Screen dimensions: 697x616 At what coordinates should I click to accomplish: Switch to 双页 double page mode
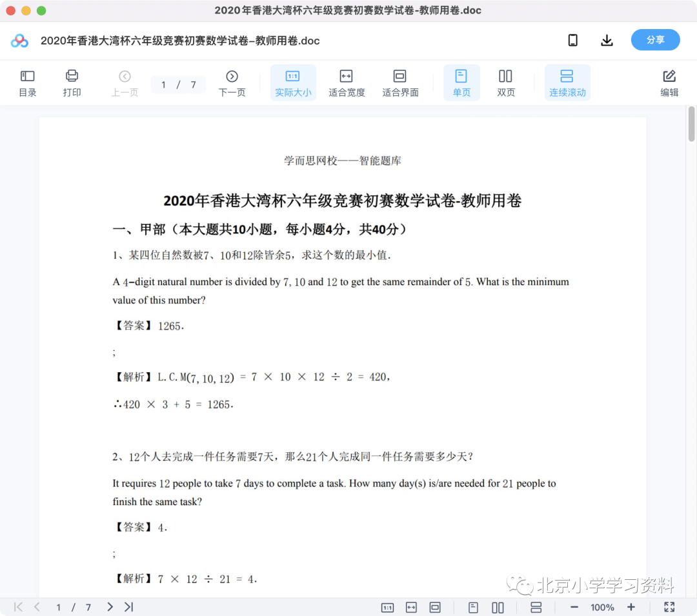pyautogui.click(x=505, y=83)
